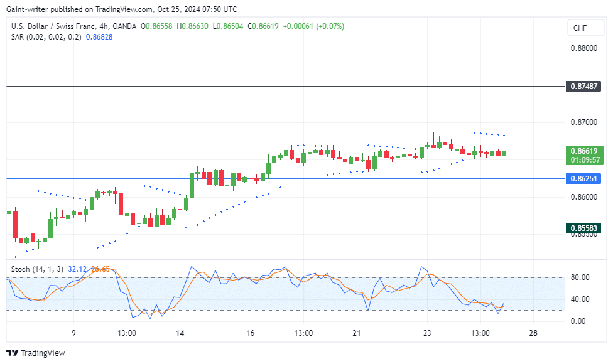Click the close value C0.86619
The width and height of the screenshot is (613, 364).
tap(263, 26)
